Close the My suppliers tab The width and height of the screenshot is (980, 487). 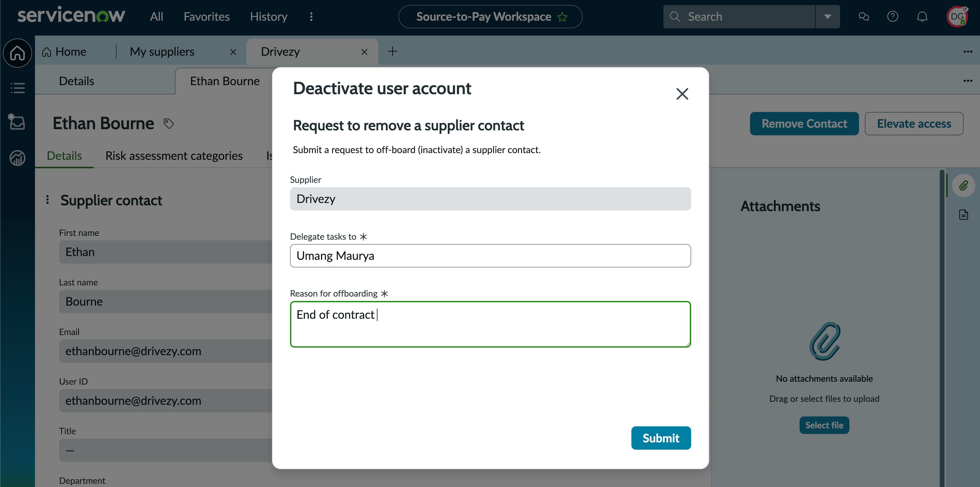233,52
